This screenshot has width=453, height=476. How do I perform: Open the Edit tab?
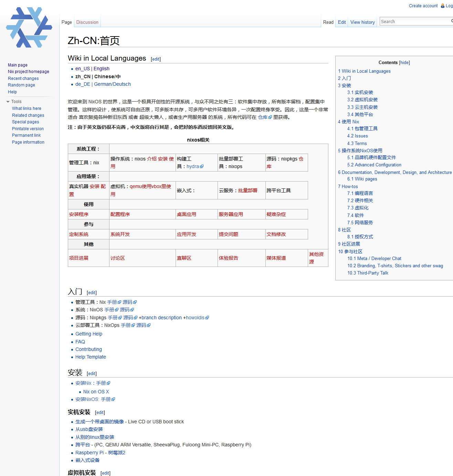click(x=342, y=22)
